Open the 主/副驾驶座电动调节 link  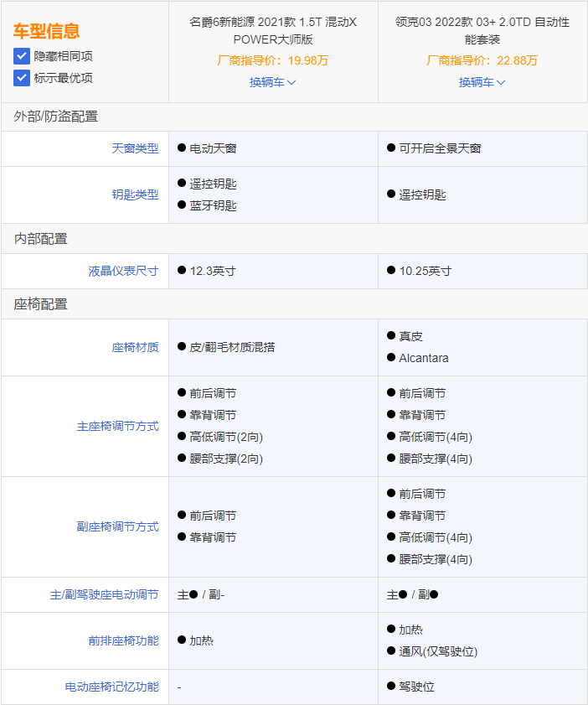pyautogui.click(x=104, y=594)
